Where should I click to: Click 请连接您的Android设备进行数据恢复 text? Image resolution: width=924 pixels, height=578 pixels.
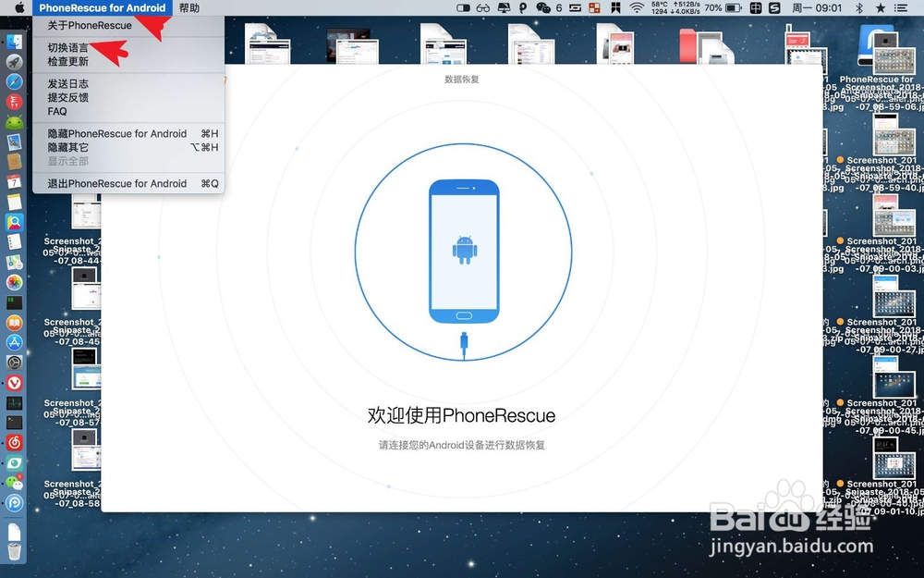[461, 445]
